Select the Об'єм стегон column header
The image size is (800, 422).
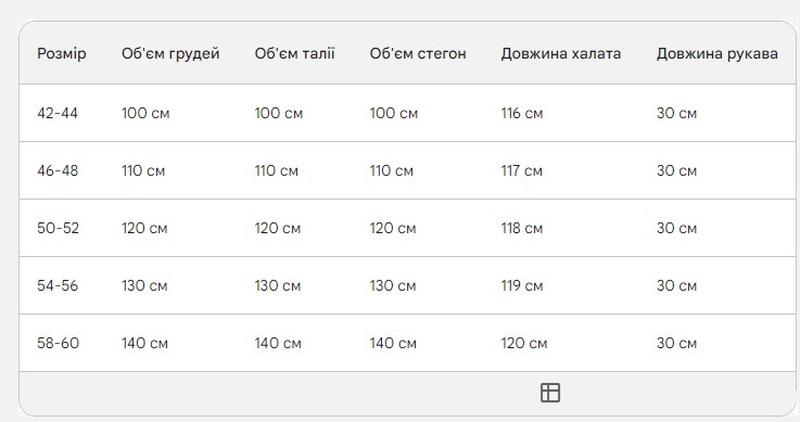point(418,54)
